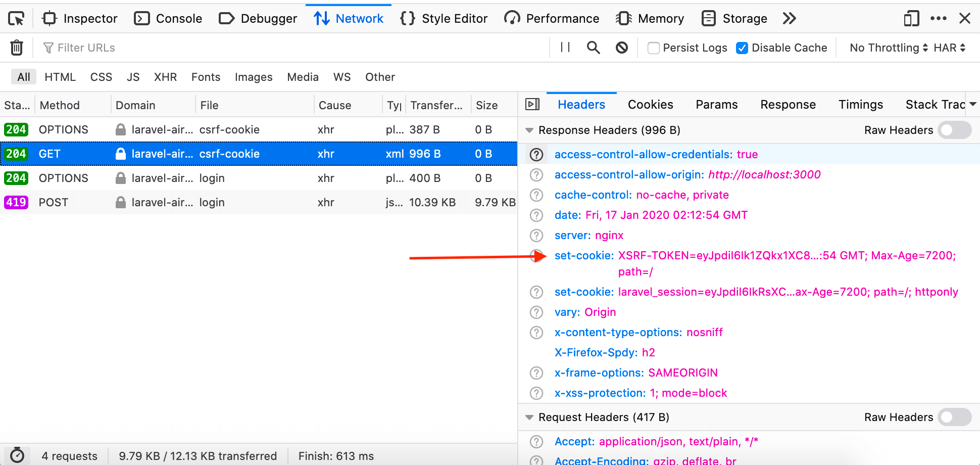Collapse the Response Headers section
Viewport: 980px width, 465px height.
point(529,130)
